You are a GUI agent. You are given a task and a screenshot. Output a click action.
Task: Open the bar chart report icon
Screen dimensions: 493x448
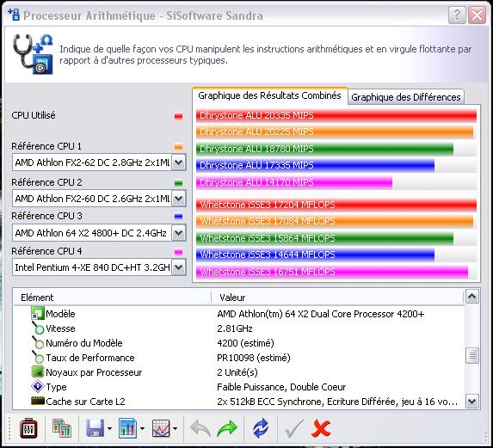[127, 428]
